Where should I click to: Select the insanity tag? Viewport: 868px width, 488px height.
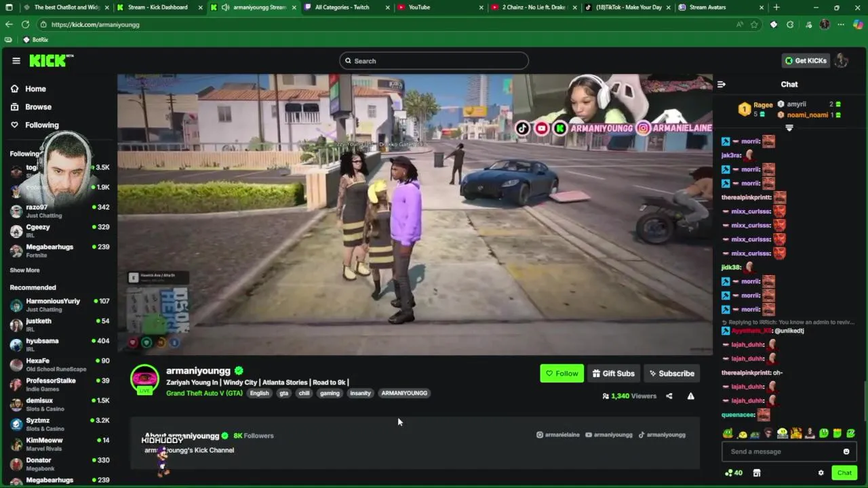click(x=360, y=394)
